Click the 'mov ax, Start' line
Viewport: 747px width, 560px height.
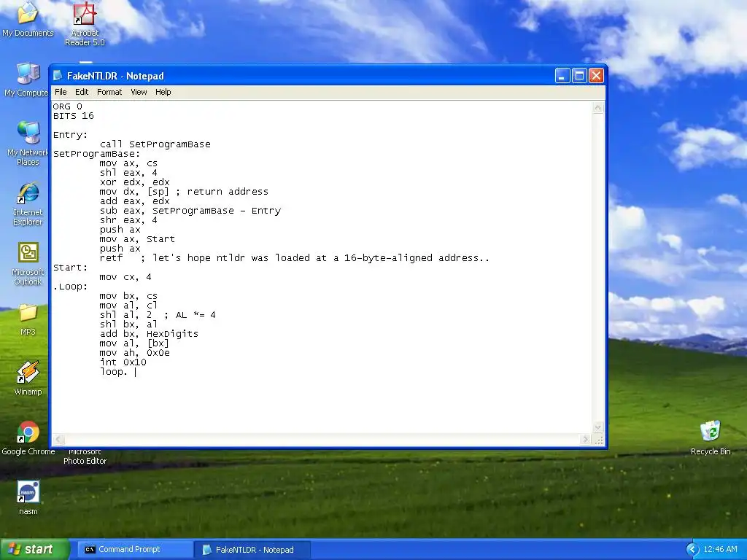pyautogui.click(x=137, y=239)
